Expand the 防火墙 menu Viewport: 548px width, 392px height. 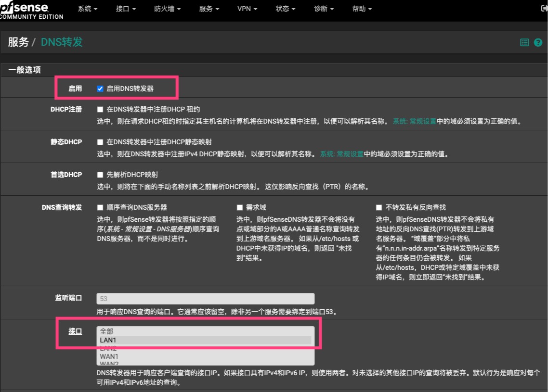(168, 9)
